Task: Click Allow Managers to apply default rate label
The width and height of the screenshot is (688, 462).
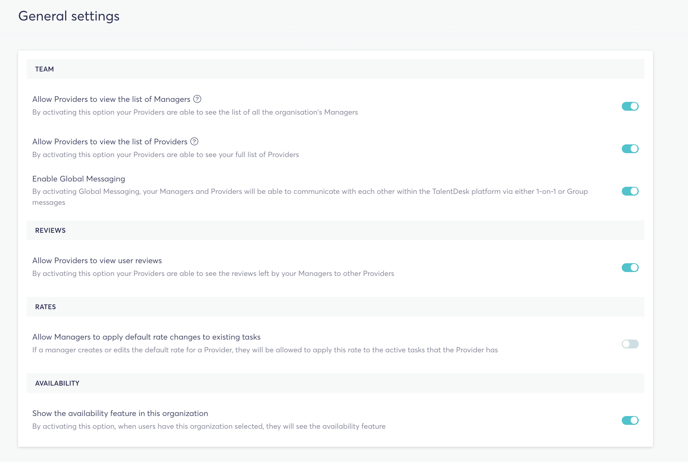Action: click(x=146, y=337)
